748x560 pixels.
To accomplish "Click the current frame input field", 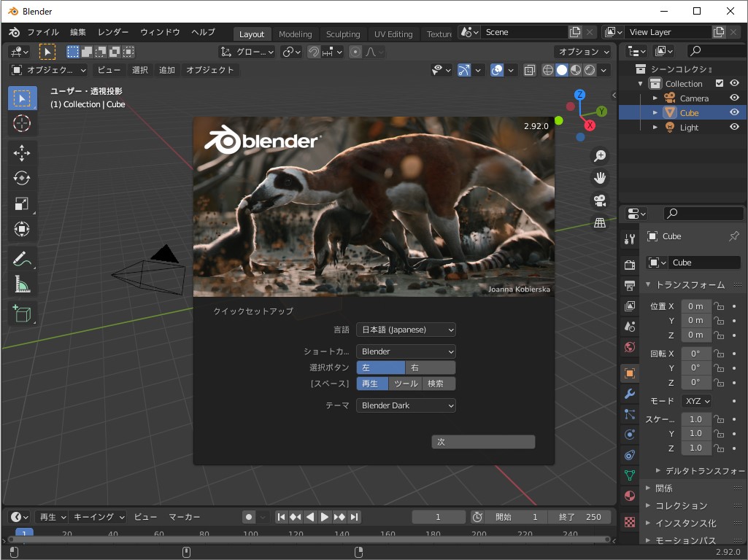I will pos(439,516).
